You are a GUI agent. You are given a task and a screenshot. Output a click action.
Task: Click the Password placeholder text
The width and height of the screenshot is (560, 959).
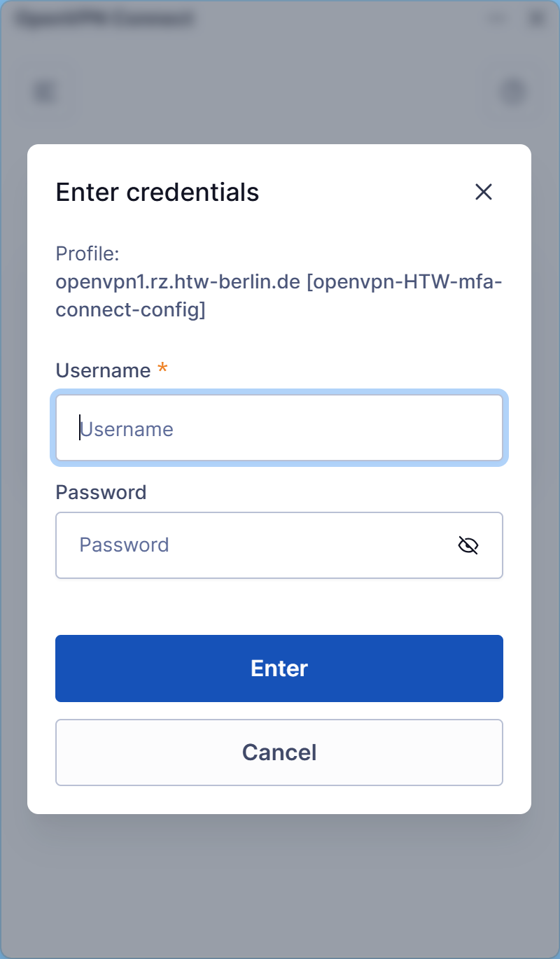pos(124,545)
